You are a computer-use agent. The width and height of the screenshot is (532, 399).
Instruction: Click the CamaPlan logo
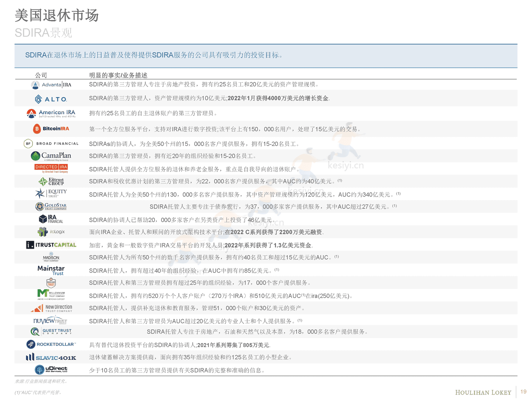[51, 156]
